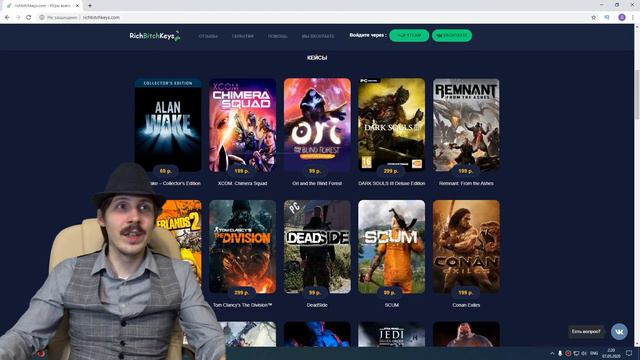Viewport: 640px width, 360px height.
Task: Open the Chrome profile avatar
Action: pos(622,18)
